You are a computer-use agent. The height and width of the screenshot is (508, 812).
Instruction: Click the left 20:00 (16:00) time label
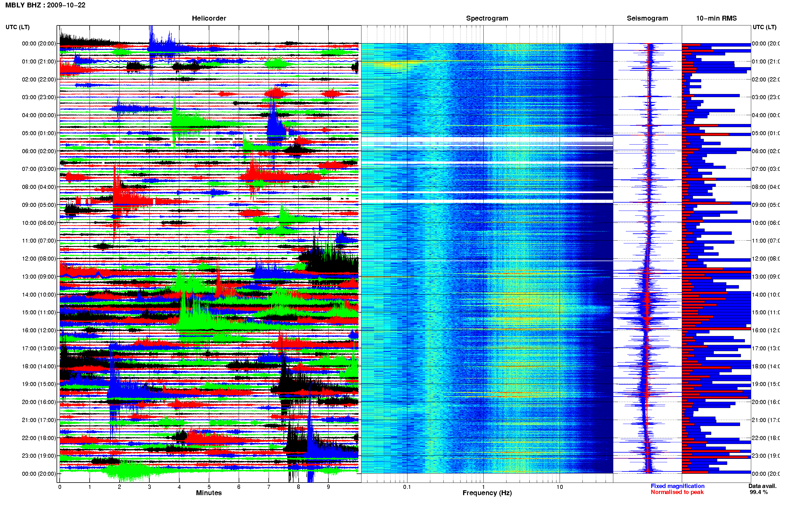[39, 402]
